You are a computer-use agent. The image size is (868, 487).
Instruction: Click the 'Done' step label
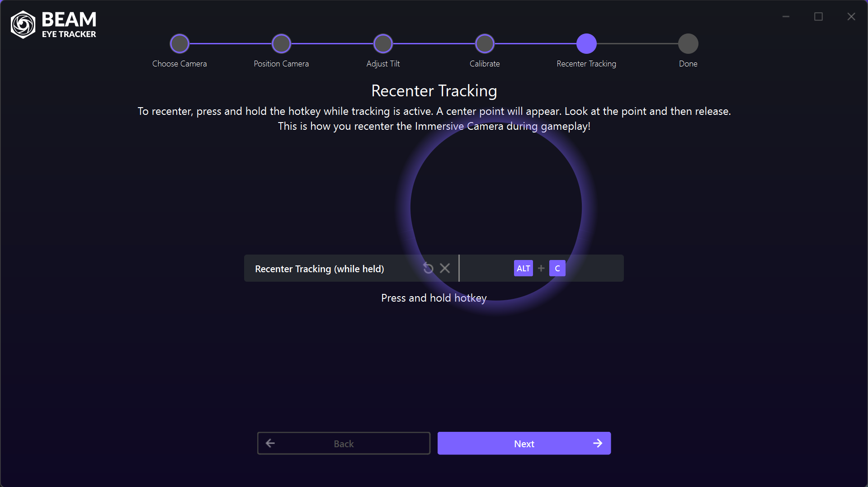click(688, 64)
